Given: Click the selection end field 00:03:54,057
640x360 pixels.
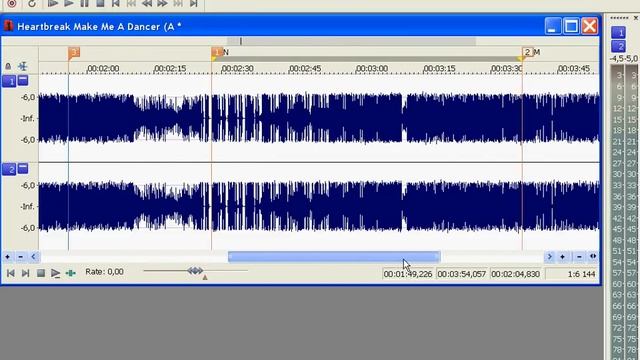Looking at the screenshot, I should [x=462, y=274].
